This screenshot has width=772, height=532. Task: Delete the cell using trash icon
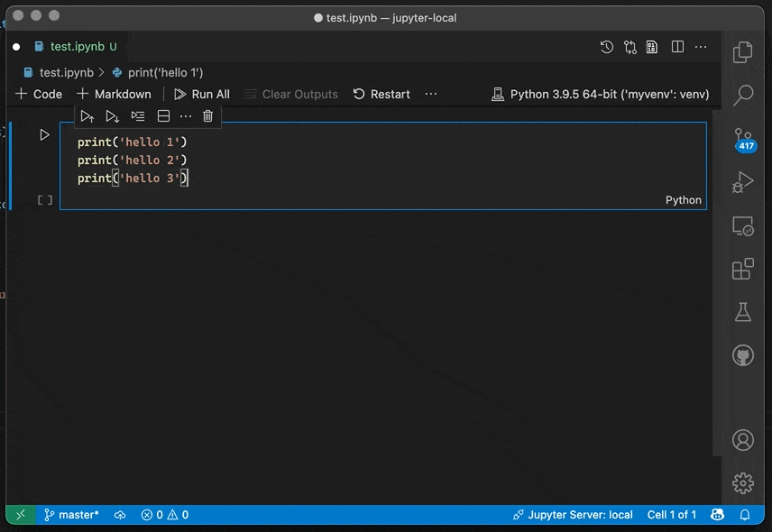pyautogui.click(x=208, y=116)
